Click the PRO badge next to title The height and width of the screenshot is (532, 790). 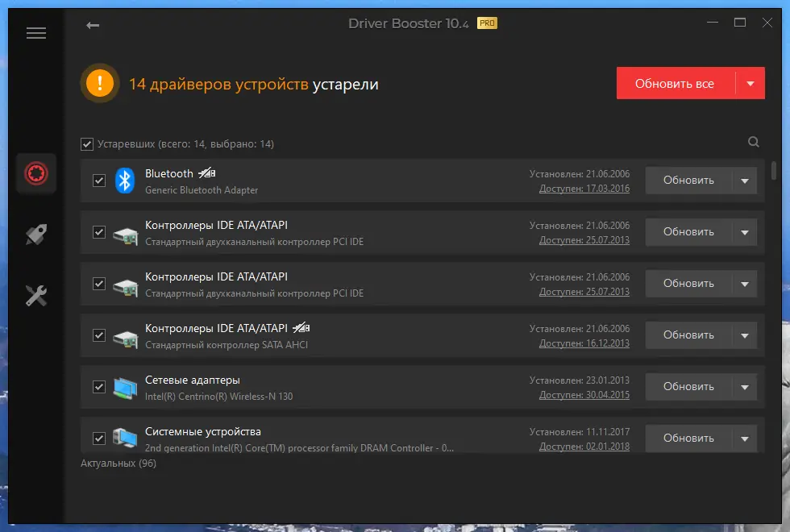click(x=487, y=23)
